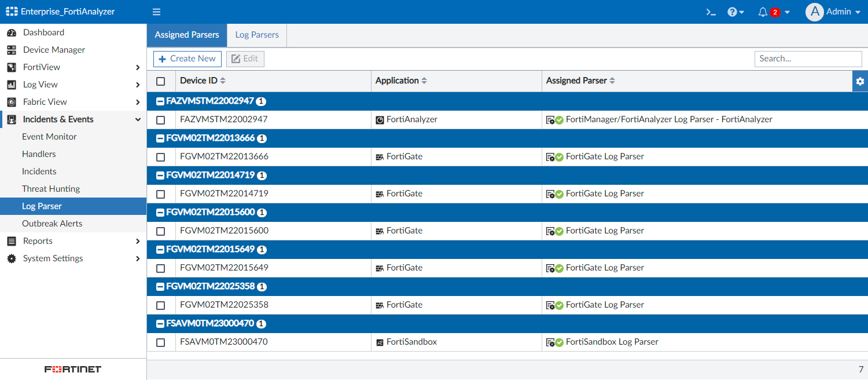The height and width of the screenshot is (380, 868).
Task: Expand the FortiView sidebar submenu
Action: [x=137, y=67]
